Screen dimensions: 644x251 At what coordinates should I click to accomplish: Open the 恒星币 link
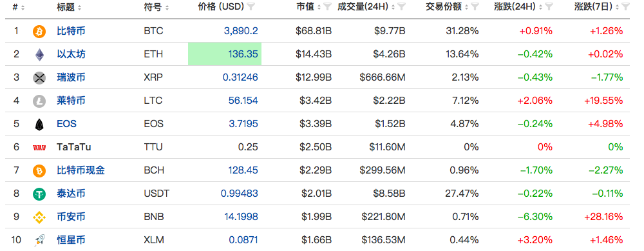(71, 240)
